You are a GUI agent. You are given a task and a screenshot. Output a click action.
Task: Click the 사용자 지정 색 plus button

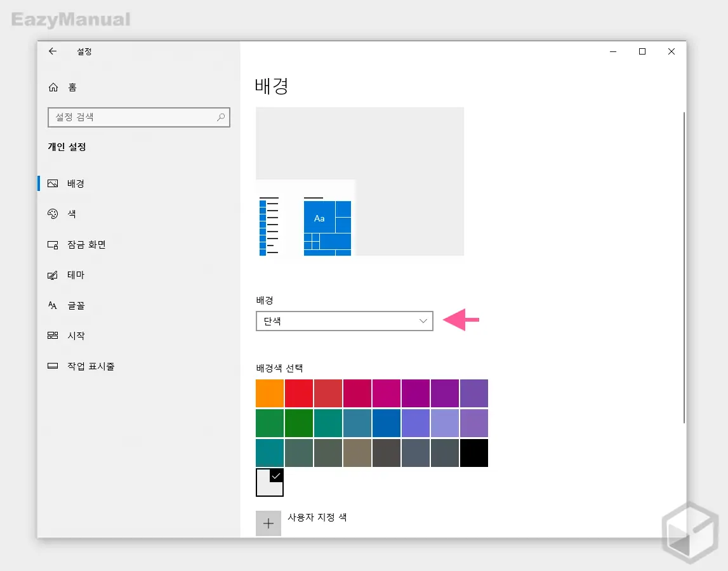click(268, 523)
